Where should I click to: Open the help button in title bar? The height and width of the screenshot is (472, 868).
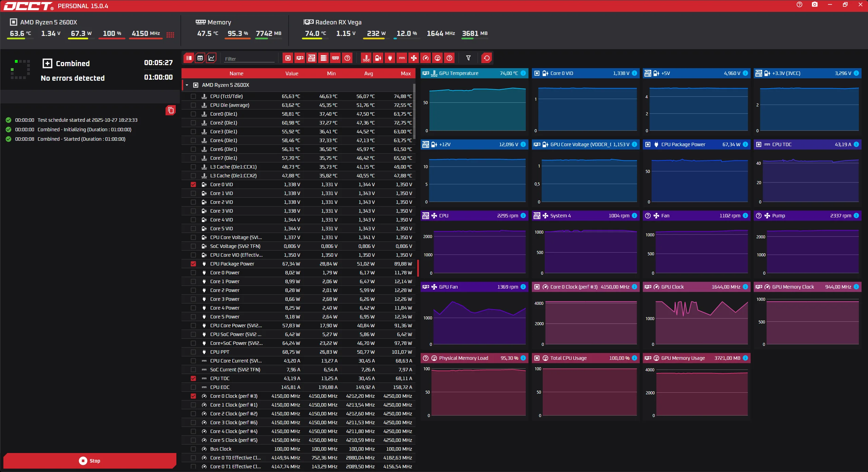(799, 5)
